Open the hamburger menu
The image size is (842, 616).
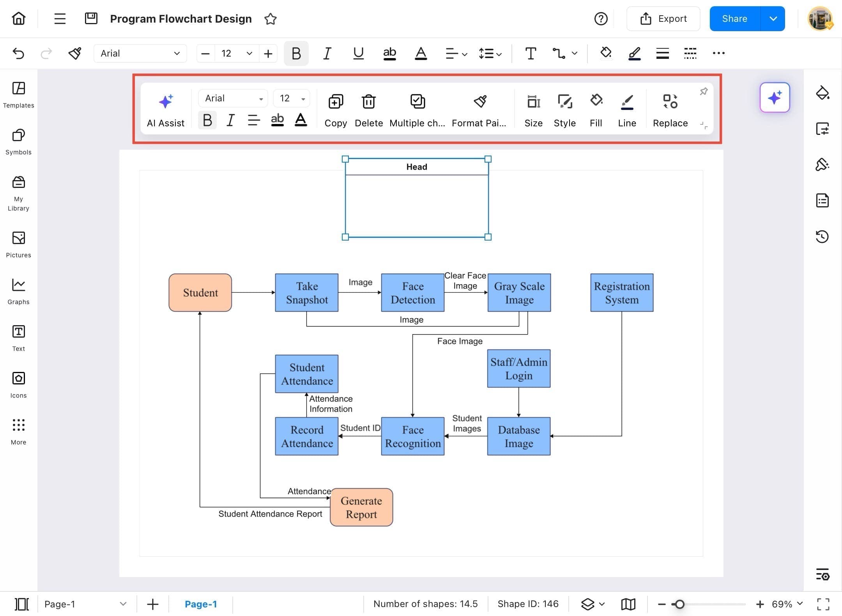click(x=59, y=18)
